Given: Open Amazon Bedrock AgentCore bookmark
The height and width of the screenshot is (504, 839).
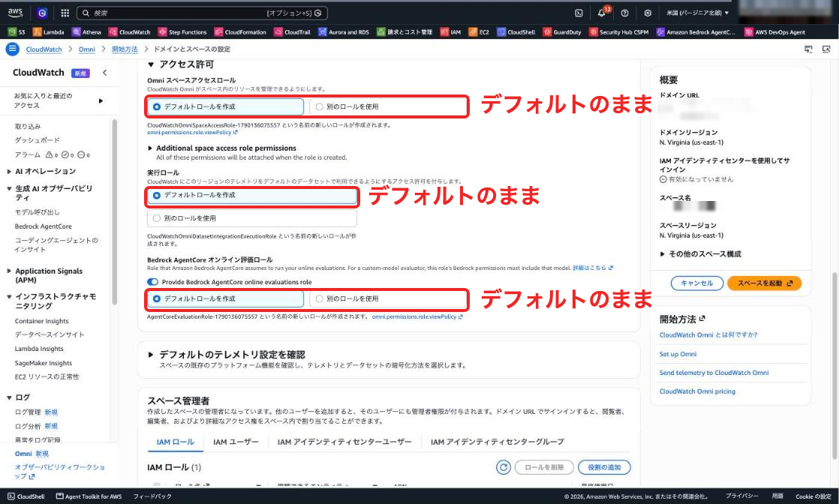Looking at the screenshot, I should 696,32.
